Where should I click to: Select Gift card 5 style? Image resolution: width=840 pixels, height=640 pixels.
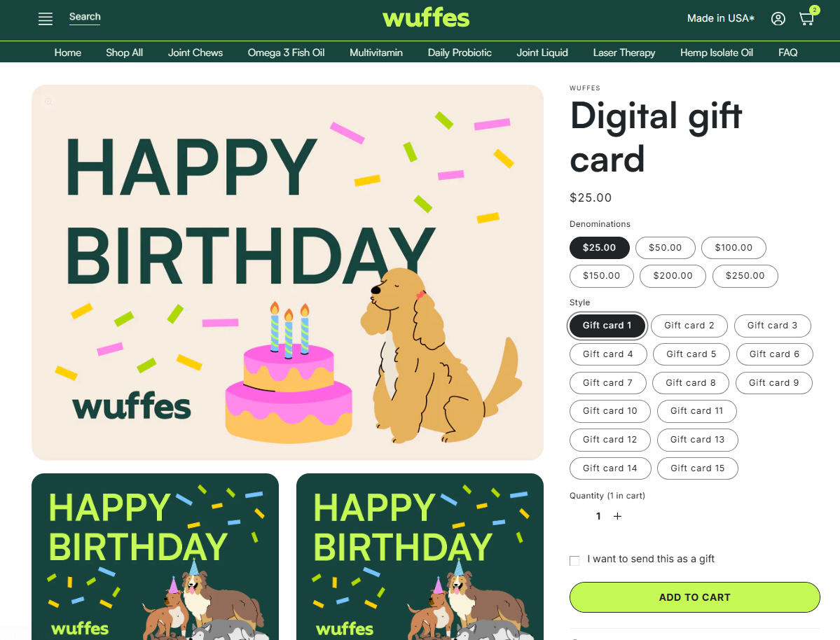pyautogui.click(x=691, y=354)
